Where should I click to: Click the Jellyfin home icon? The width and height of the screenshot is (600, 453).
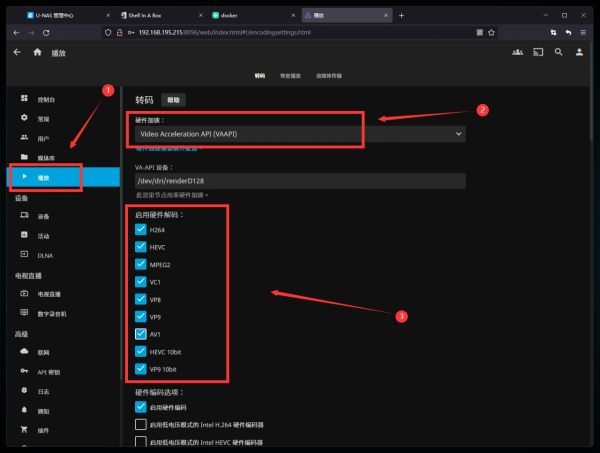tap(37, 52)
